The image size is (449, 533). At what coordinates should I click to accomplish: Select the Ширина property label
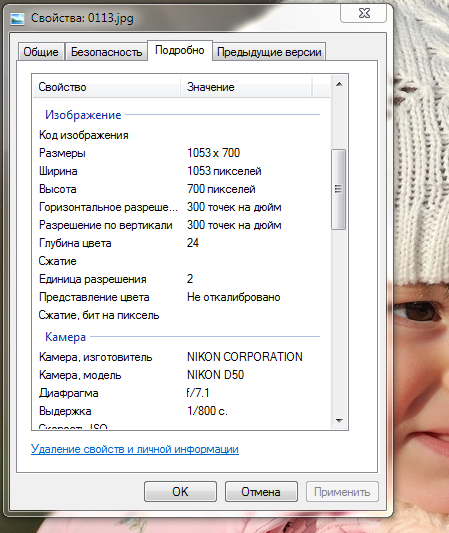point(58,171)
